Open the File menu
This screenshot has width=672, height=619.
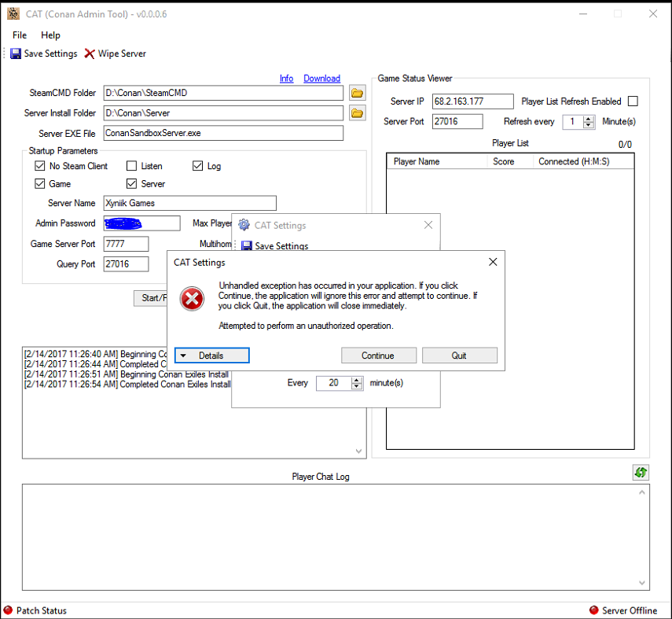(x=20, y=35)
